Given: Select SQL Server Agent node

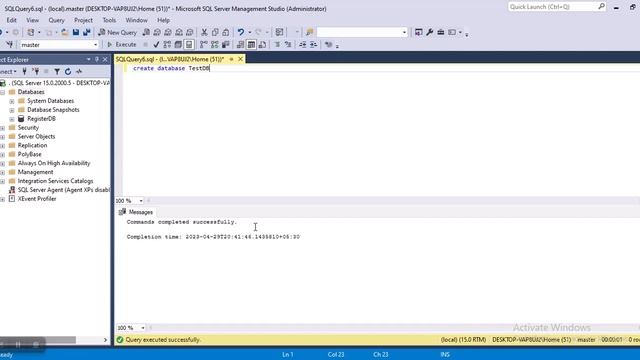Looking at the screenshot, I should click(64, 190).
